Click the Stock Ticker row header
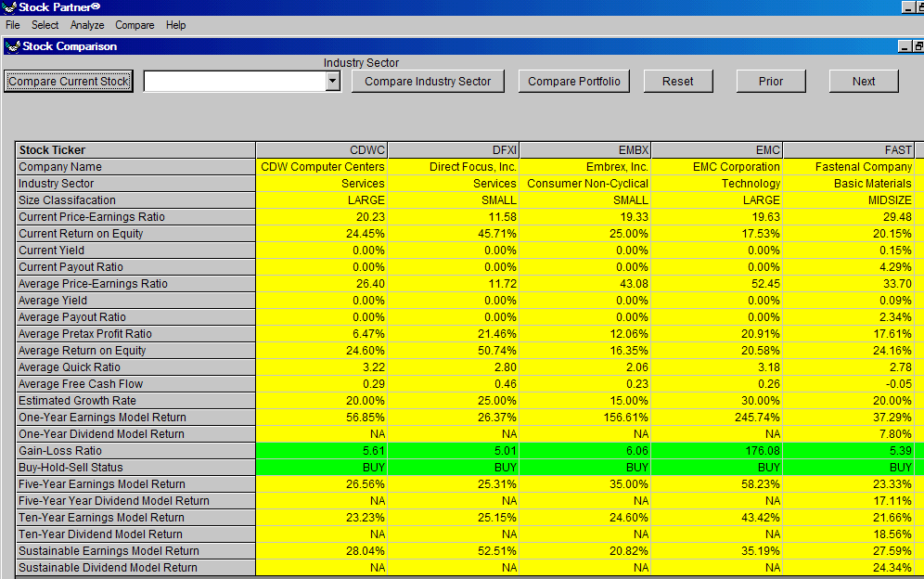The width and height of the screenshot is (924, 579). click(x=135, y=149)
